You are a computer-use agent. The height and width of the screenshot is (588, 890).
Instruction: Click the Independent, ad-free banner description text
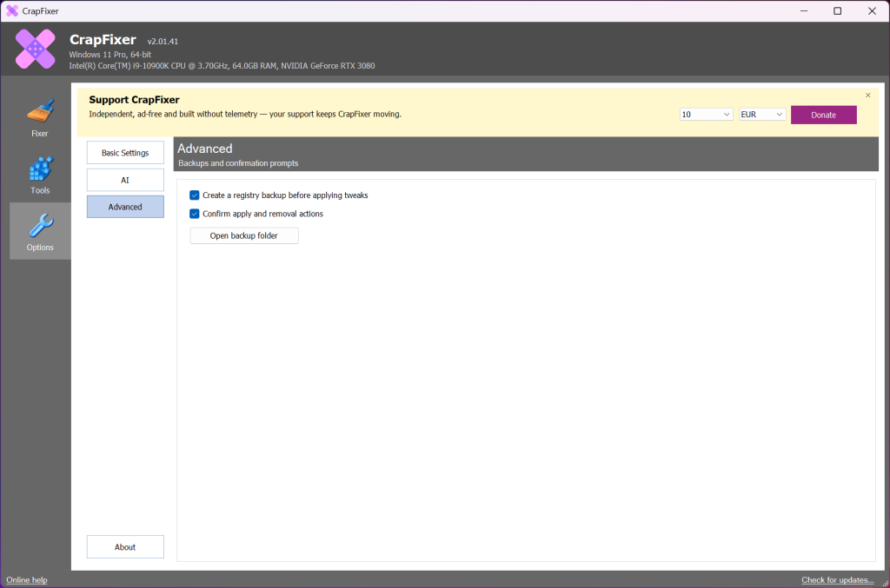click(x=244, y=114)
